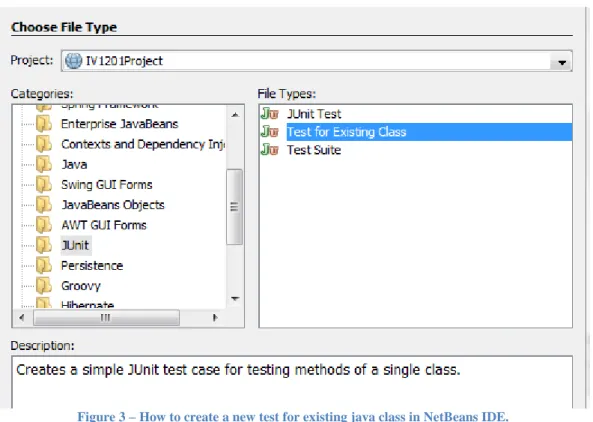Click the Categories vertical scrollbar thumb

[234, 207]
